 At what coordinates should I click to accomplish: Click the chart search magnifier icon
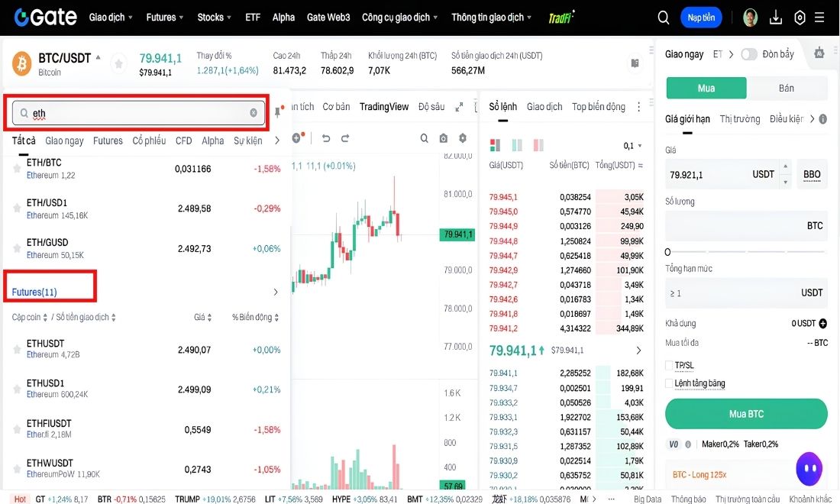pos(424,138)
